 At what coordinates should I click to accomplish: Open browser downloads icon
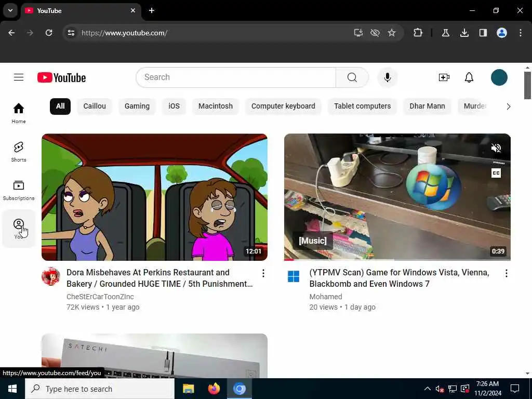[464, 33]
